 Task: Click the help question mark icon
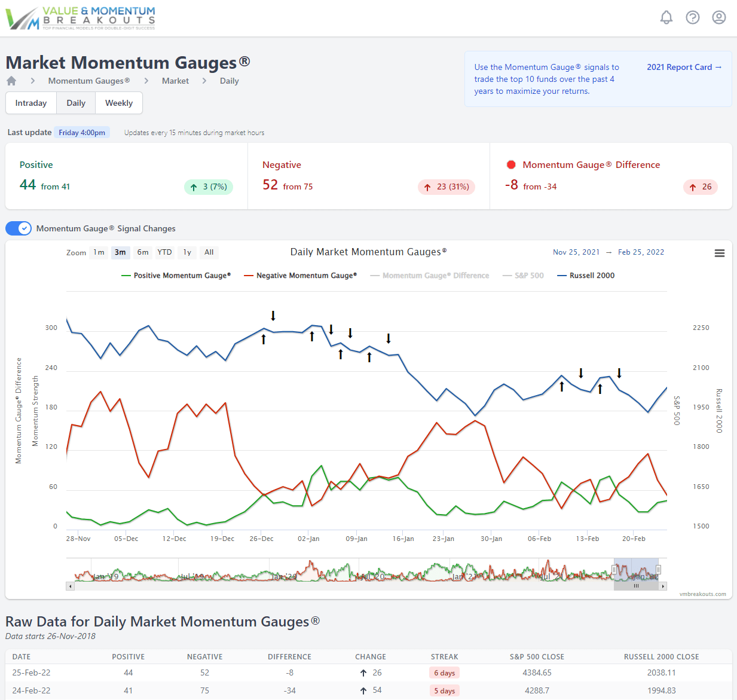click(693, 17)
